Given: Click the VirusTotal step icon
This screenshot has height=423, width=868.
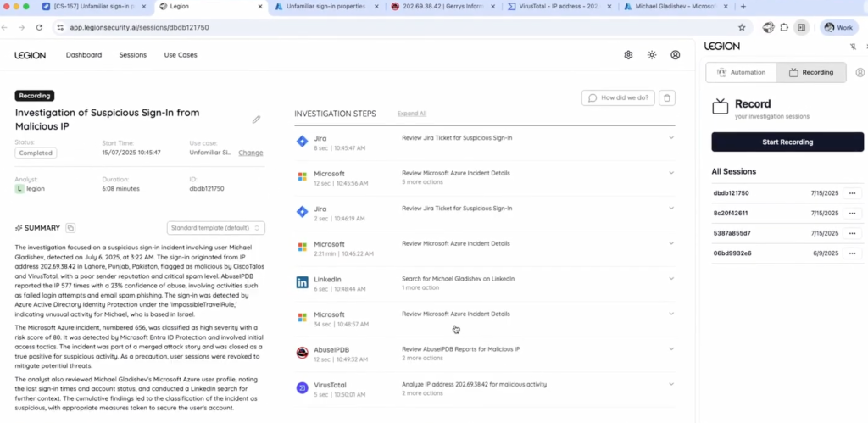Looking at the screenshot, I should (x=302, y=387).
